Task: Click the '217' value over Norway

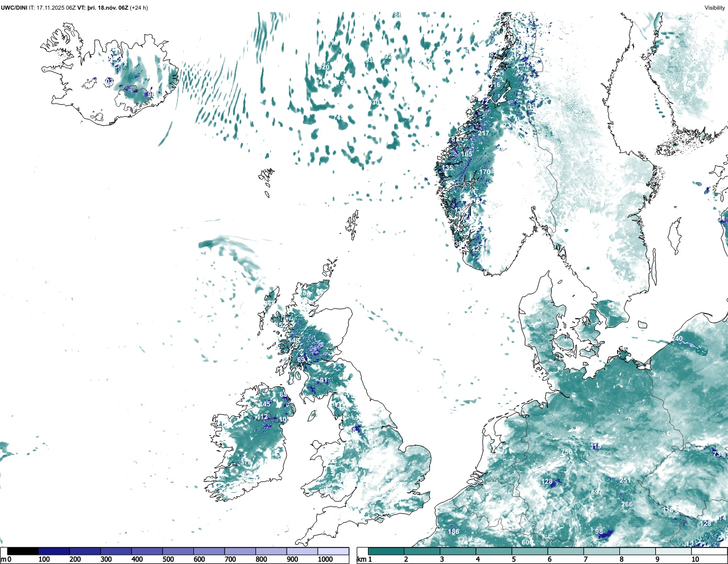Action: coord(483,133)
